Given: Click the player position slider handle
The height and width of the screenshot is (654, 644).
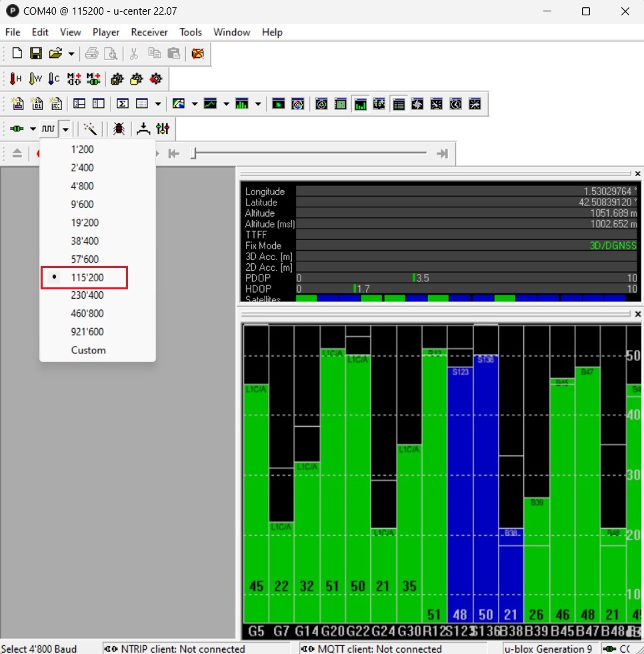Looking at the screenshot, I should (x=193, y=154).
